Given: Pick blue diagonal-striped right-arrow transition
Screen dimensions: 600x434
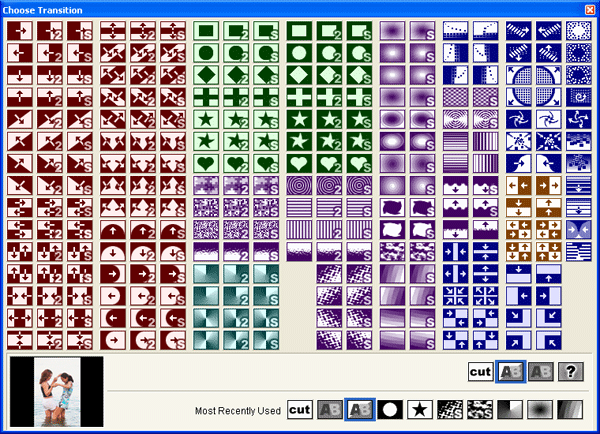Looking at the screenshot, I should click(518, 31).
